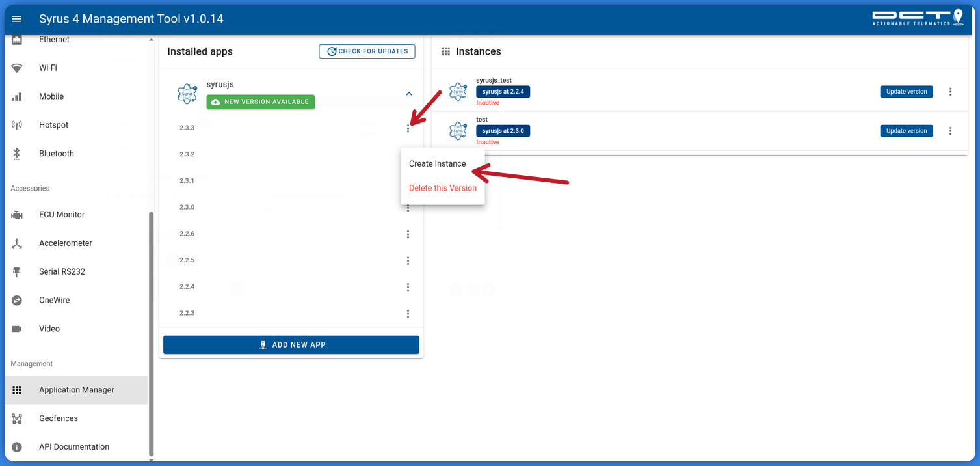Click Update version for syrusjs_test
Image resolution: width=980 pixels, height=466 pixels.
tap(907, 92)
